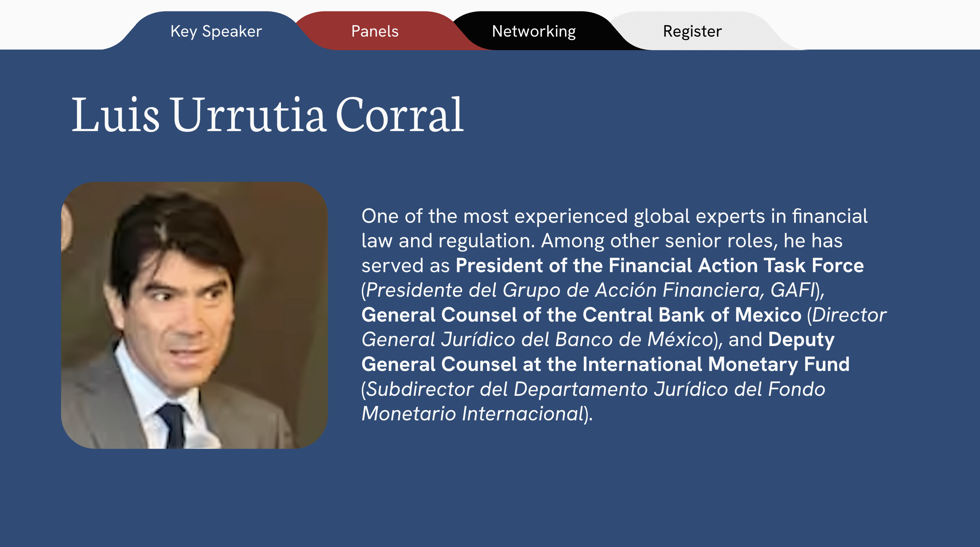
Task: Click italic "Monetario Internacional" text
Action: 472,414
